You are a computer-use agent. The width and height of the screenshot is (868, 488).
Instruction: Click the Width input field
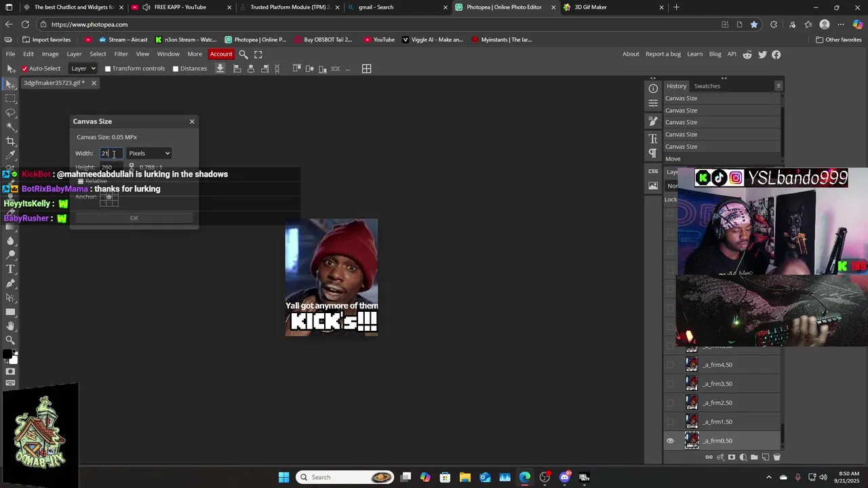(111, 153)
